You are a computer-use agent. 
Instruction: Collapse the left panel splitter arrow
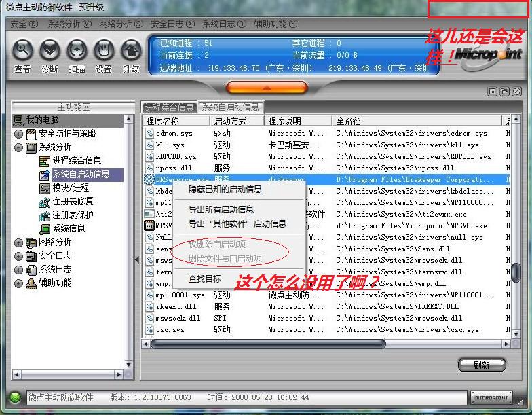[137, 260]
